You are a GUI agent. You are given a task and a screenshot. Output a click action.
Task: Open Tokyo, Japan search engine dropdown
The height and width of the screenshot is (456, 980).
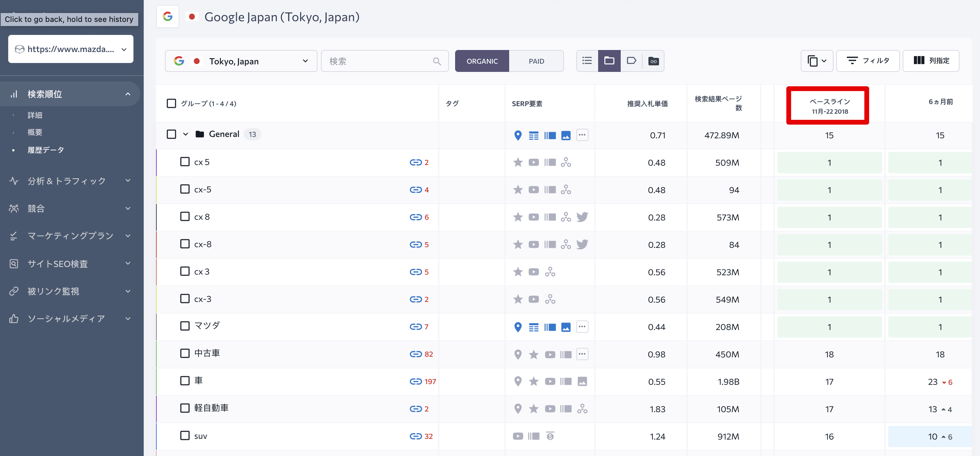coord(241,61)
